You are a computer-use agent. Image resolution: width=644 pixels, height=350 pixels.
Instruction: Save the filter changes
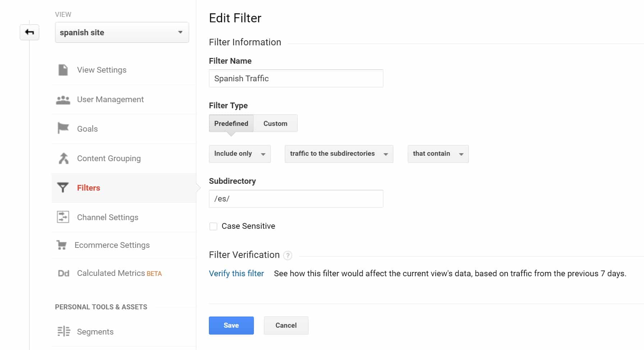click(231, 326)
